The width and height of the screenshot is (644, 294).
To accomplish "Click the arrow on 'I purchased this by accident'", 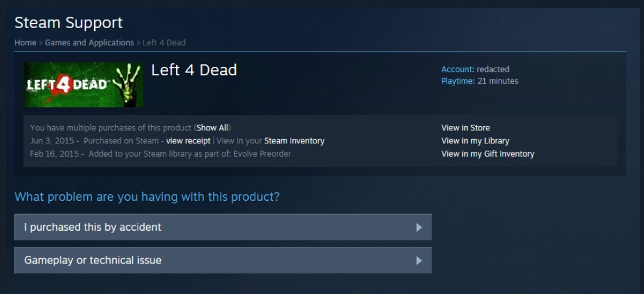I will click(419, 227).
